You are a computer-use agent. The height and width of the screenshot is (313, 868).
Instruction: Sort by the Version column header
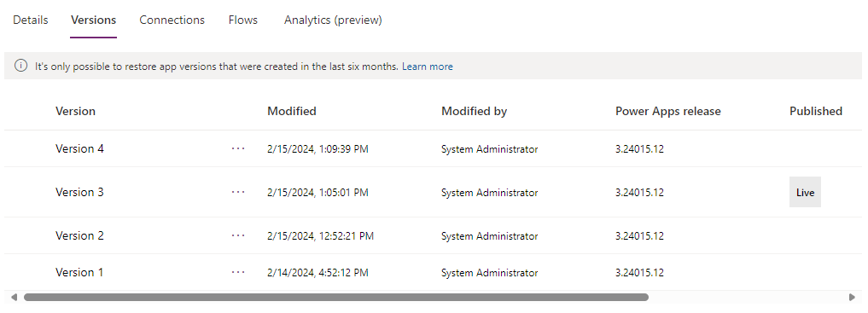pos(75,111)
